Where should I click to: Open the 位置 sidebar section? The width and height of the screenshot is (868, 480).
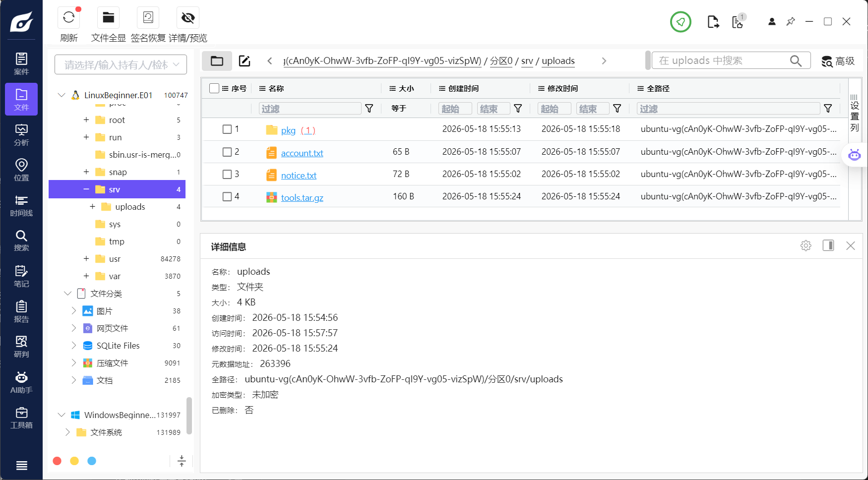tap(21, 170)
